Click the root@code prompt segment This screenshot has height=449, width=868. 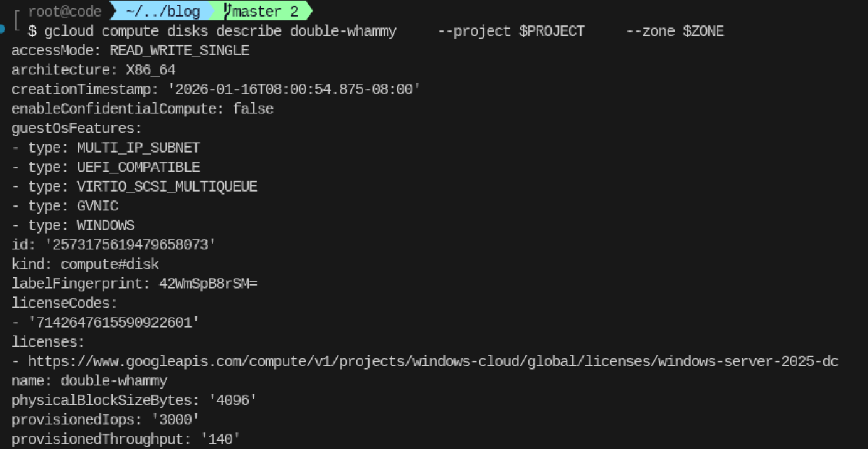(65, 12)
